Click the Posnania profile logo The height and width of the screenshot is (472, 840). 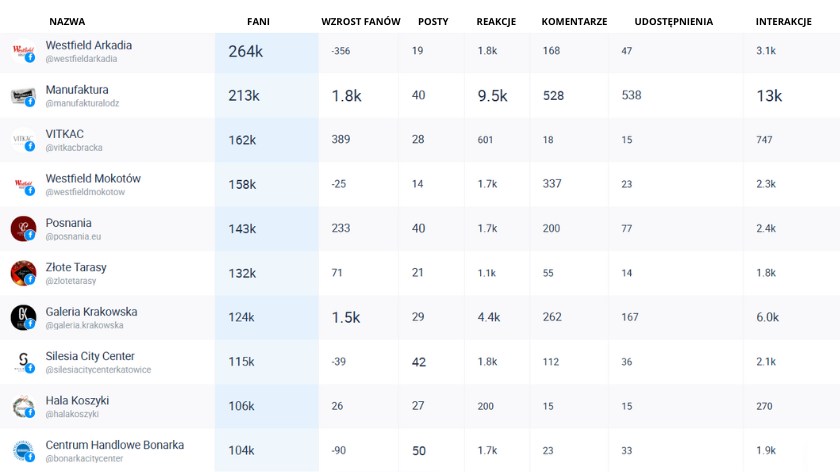23,229
